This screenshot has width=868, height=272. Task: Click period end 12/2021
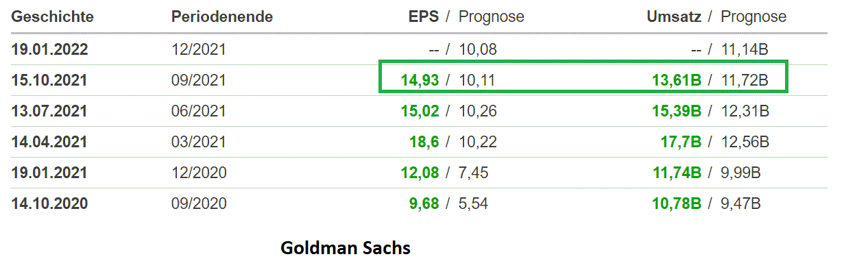coord(199,49)
